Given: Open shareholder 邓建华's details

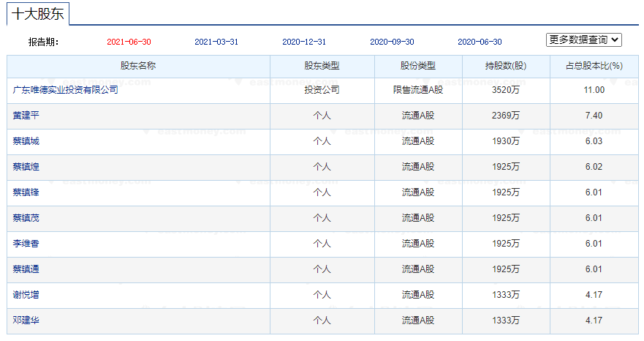Looking at the screenshot, I should (26, 320).
